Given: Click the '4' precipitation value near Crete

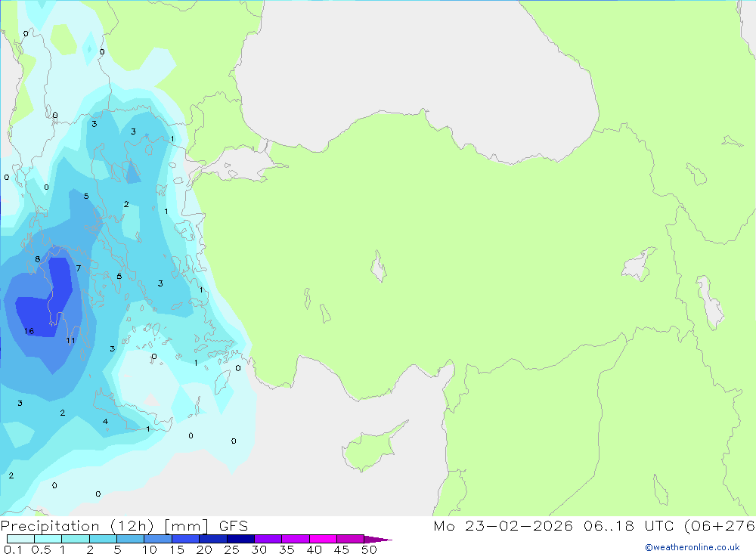Looking at the screenshot, I should click(x=105, y=422).
